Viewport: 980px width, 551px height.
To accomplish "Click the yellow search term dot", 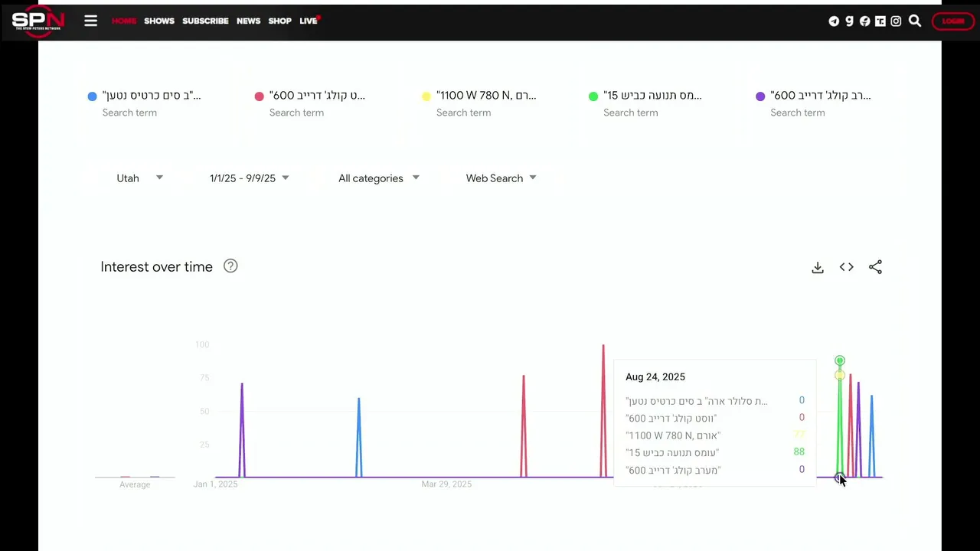I will (426, 96).
